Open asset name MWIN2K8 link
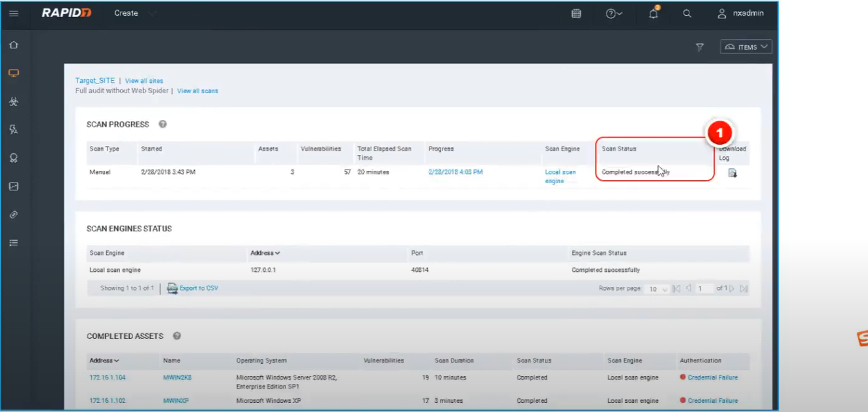 177,377
